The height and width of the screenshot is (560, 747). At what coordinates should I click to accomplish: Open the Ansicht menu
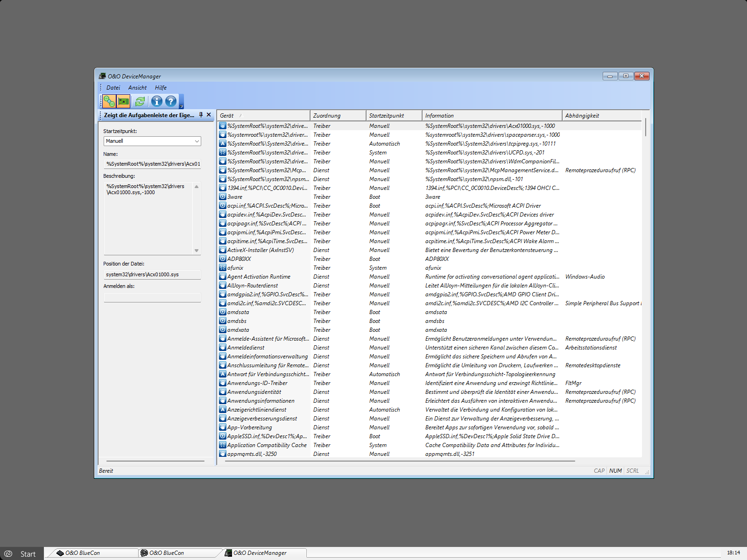coord(137,88)
